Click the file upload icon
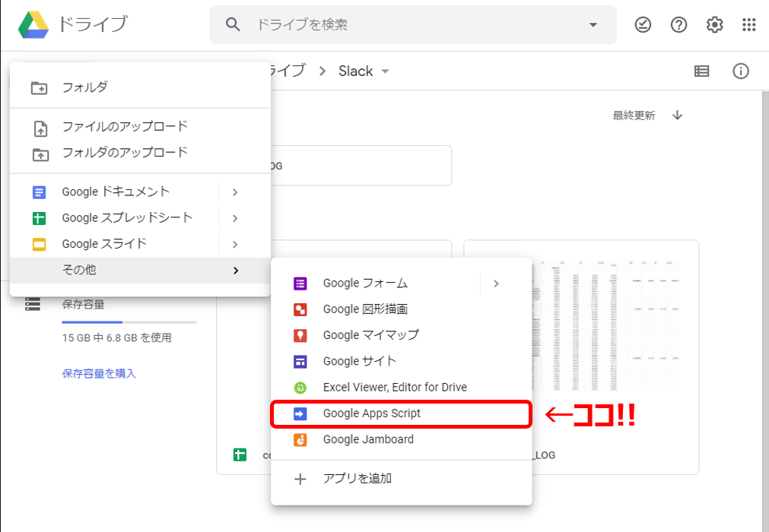Viewport: 769px width, 532px height. [x=40, y=129]
